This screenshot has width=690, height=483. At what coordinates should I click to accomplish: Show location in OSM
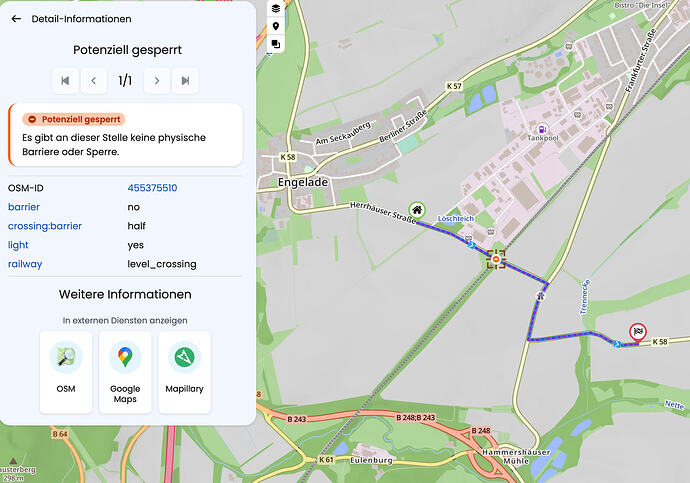[x=66, y=372]
